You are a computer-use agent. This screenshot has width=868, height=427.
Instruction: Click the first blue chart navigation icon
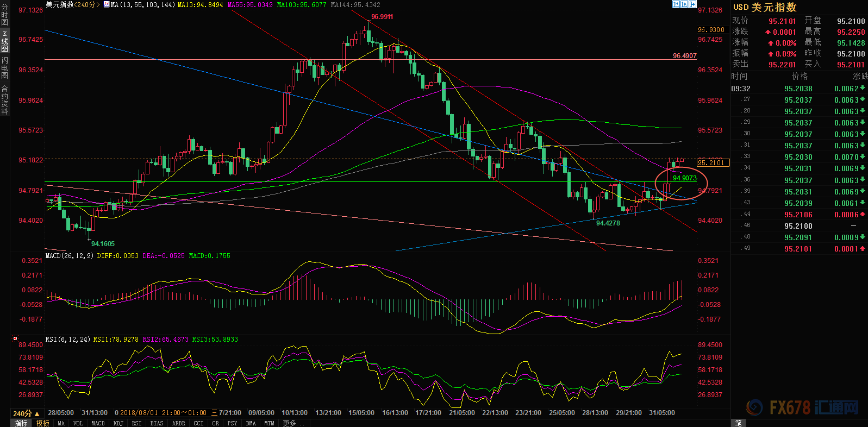click(x=676, y=4)
